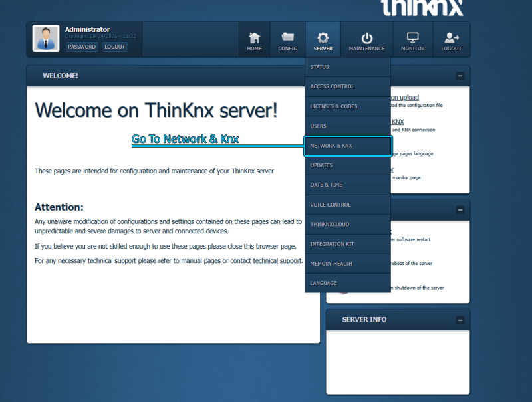Click the WELCOME! panel title
Screen dimensions: 532x402
coord(61,76)
